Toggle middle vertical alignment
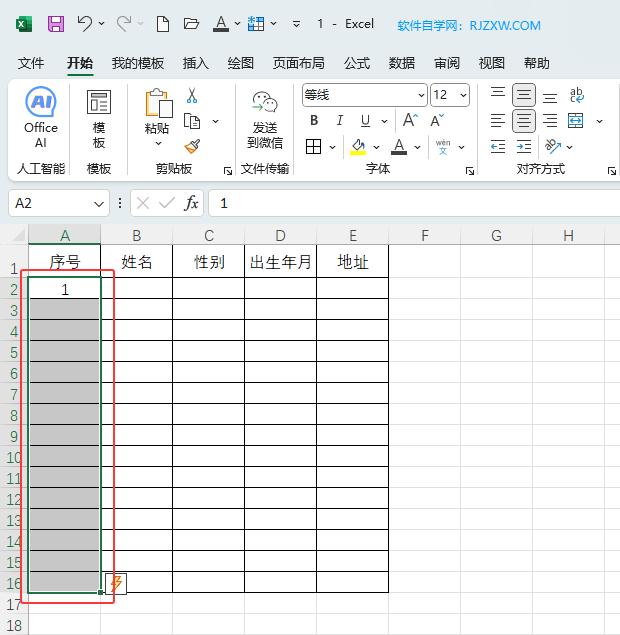The height and width of the screenshot is (635, 620). pyautogui.click(x=524, y=95)
